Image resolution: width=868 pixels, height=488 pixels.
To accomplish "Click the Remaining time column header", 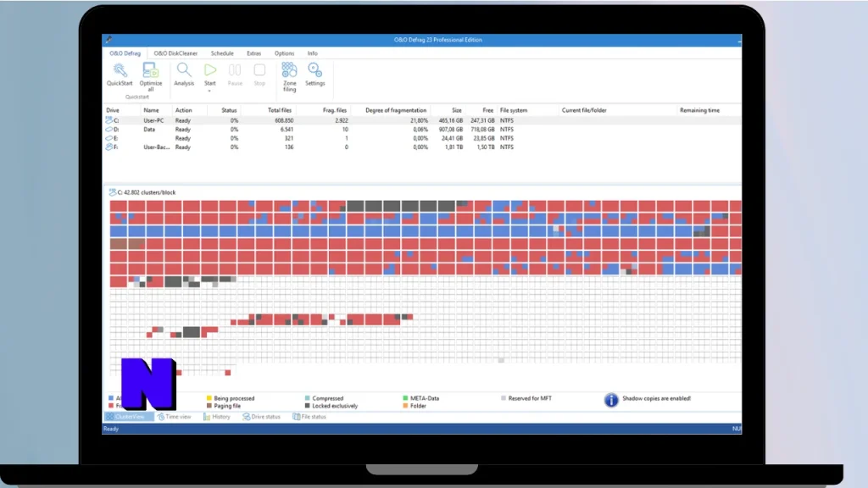I will [x=699, y=110].
